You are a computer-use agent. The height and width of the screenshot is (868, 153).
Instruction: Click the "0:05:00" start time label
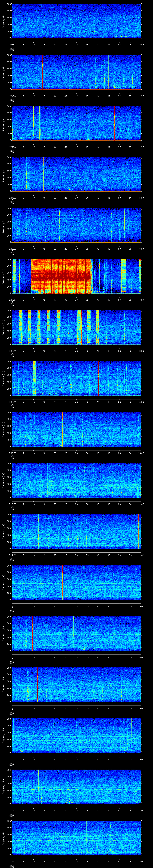coord(12,249)
